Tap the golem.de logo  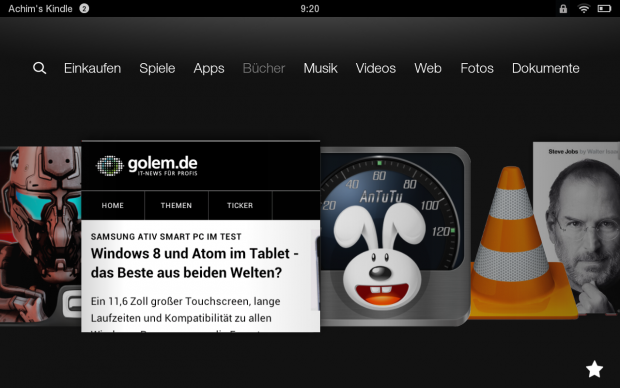point(147,165)
